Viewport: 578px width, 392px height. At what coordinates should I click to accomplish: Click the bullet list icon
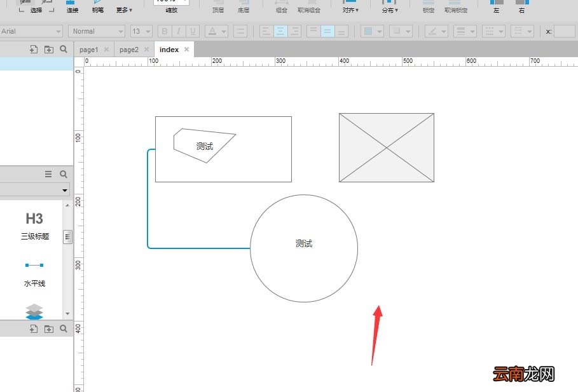pyautogui.click(x=240, y=31)
